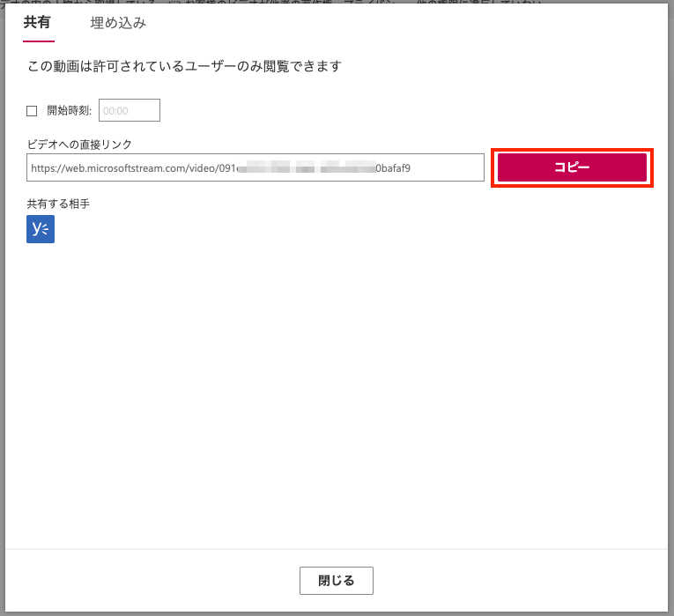
Task: Click the 共有する相手 label
Action: pos(58,204)
